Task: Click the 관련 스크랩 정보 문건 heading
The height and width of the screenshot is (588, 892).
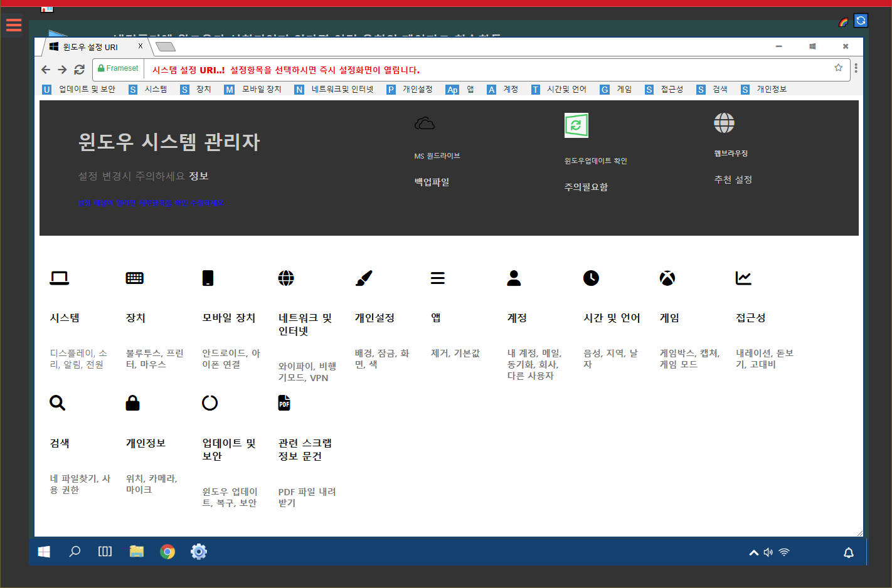Action: tap(305, 449)
